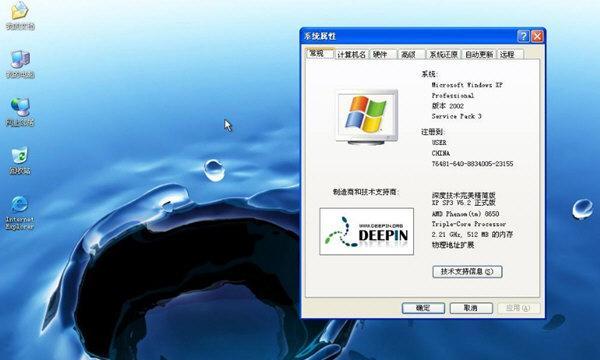The height and width of the screenshot is (360, 600).
Task: Switch to the 远程 (Remote) tab
Action: [510, 55]
